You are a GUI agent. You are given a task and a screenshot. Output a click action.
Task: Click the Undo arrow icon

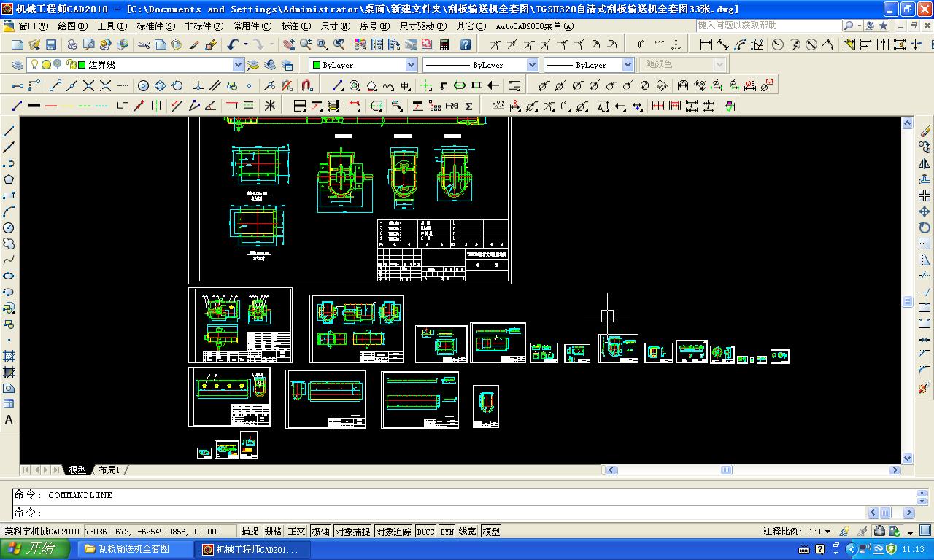coord(233,44)
